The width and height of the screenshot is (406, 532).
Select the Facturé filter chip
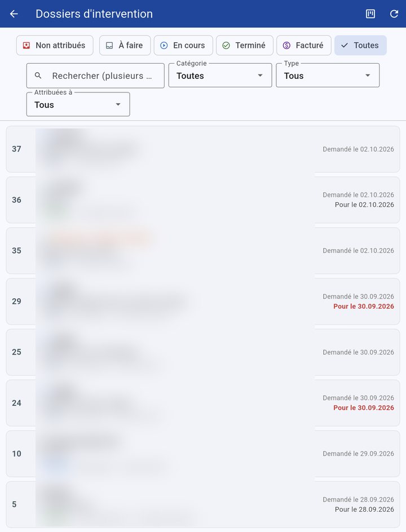coord(304,45)
